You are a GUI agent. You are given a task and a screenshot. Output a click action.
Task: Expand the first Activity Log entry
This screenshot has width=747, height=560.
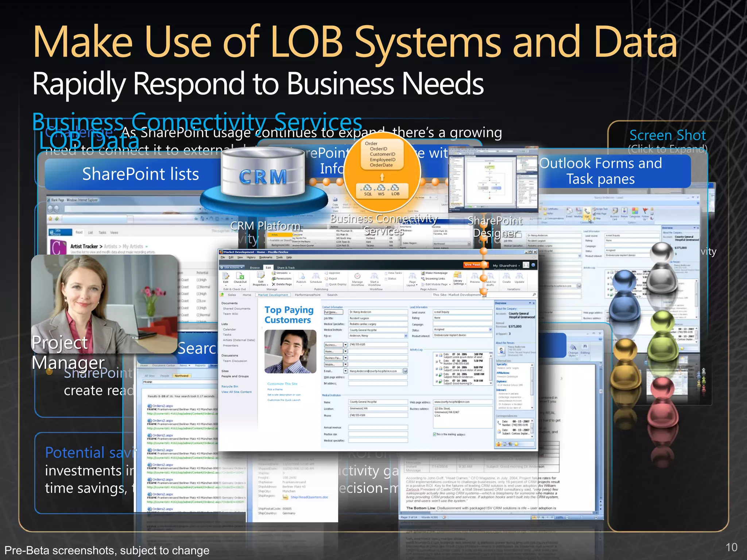[x=436, y=355]
